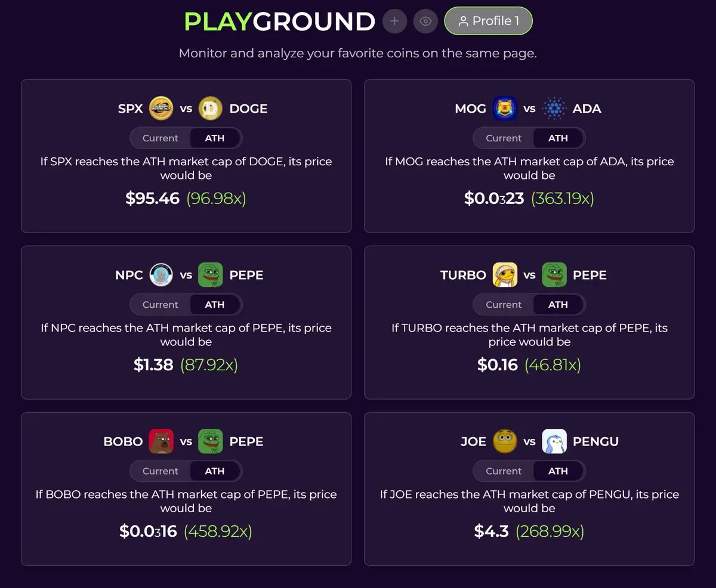The height and width of the screenshot is (588, 716).
Task: Set BOBO vs PEPE card to Current
Action: point(161,471)
